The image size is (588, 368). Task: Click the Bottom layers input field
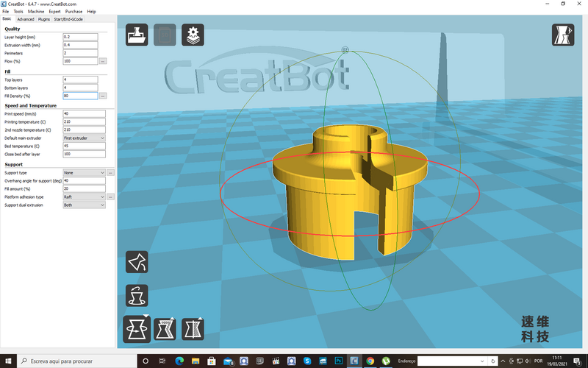[80, 88]
